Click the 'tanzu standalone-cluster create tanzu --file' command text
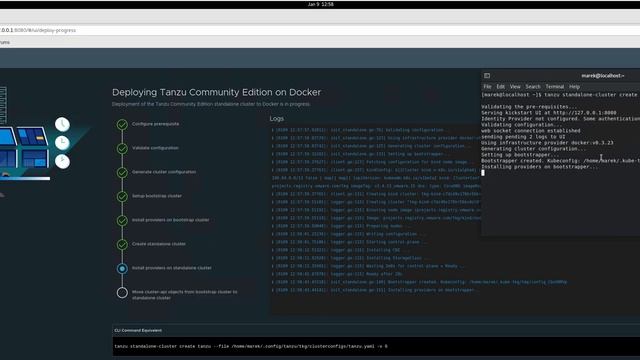This screenshot has height=360, width=640. coord(251,346)
